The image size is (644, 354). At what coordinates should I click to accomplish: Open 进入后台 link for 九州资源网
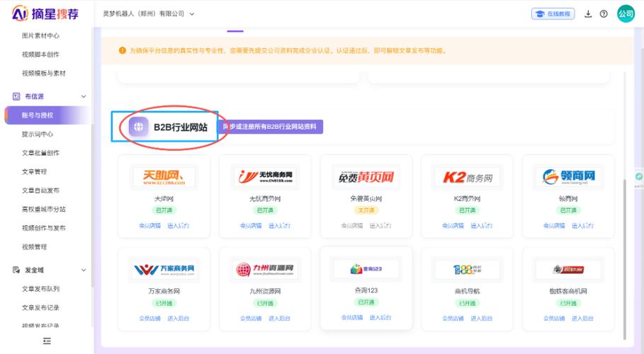point(279,319)
